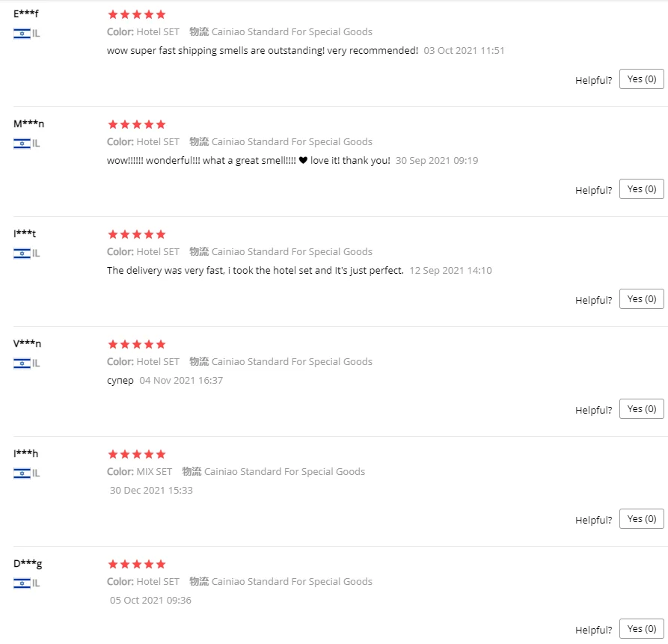Click star rating on I***h's MIX SET review
668x644 pixels.
click(x=137, y=454)
